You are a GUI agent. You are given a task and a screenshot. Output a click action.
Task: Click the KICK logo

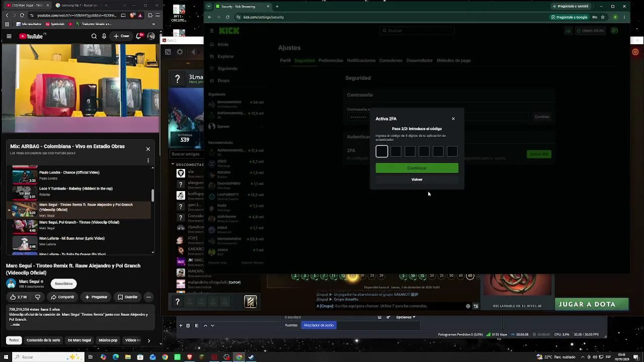point(229,31)
